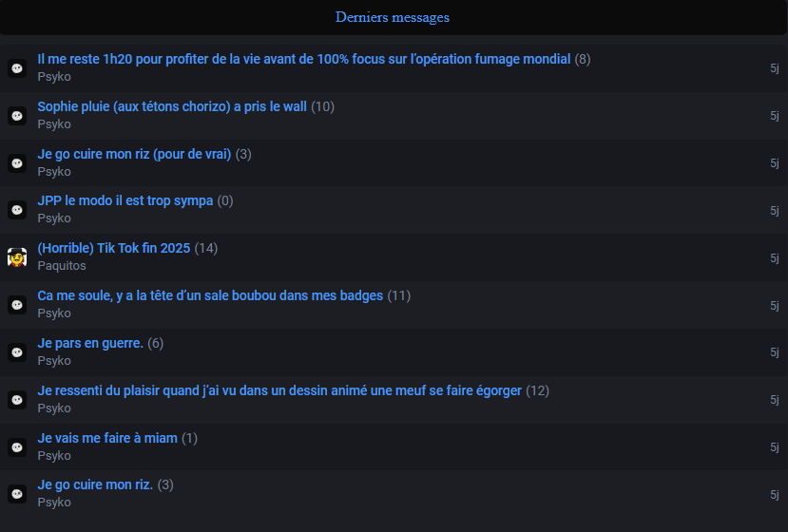
Task: Open the Derniers messages header link
Action: [393, 17]
